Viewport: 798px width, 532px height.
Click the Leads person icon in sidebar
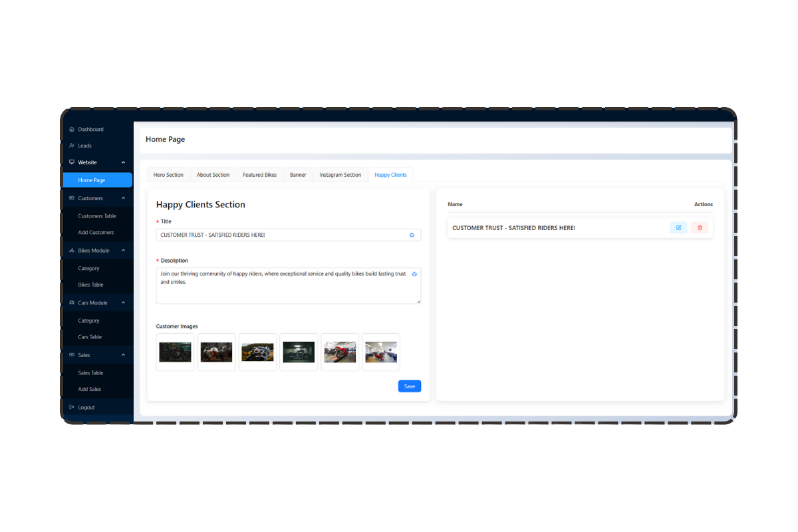pyautogui.click(x=72, y=146)
